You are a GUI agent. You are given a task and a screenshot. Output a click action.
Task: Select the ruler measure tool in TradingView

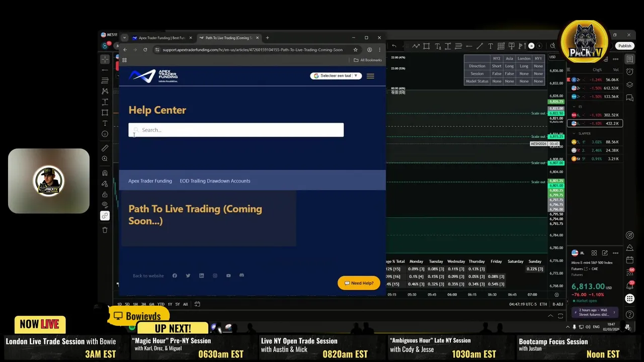pyautogui.click(x=105, y=148)
